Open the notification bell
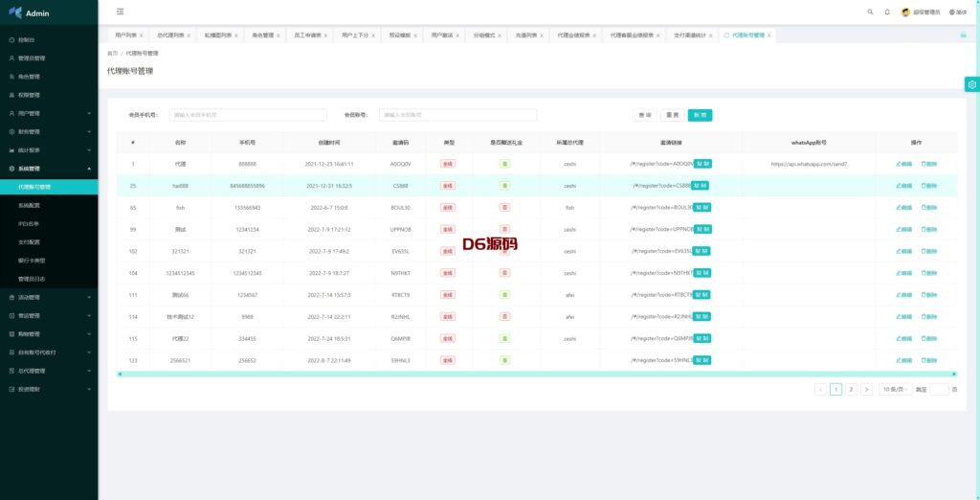Screen dimensions: 980x500 tap(887, 11)
